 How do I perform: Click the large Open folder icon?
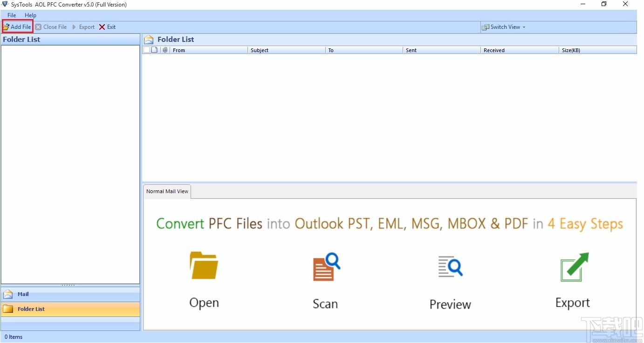click(204, 265)
